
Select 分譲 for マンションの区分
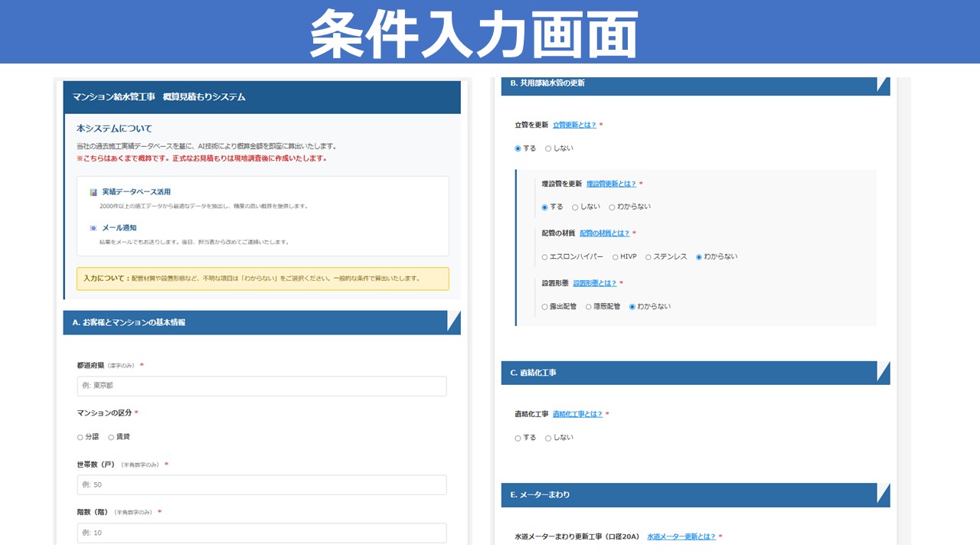pyautogui.click(x=80, y=437)
